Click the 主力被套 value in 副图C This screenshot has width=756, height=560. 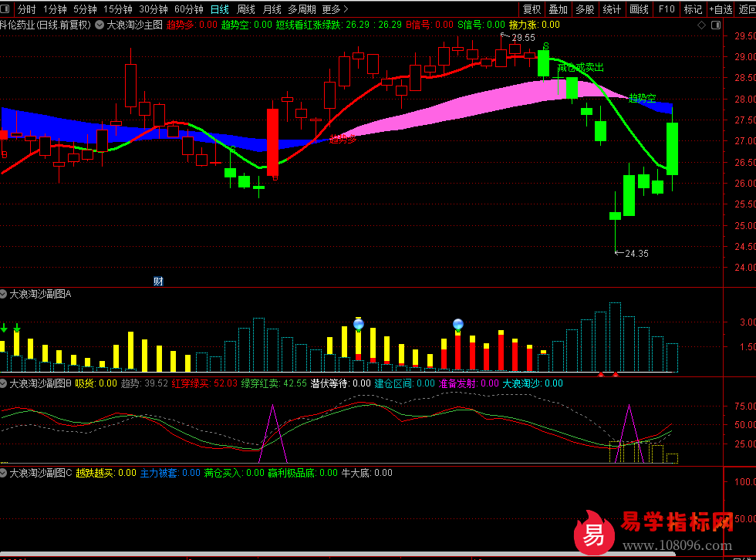point(170,473)
